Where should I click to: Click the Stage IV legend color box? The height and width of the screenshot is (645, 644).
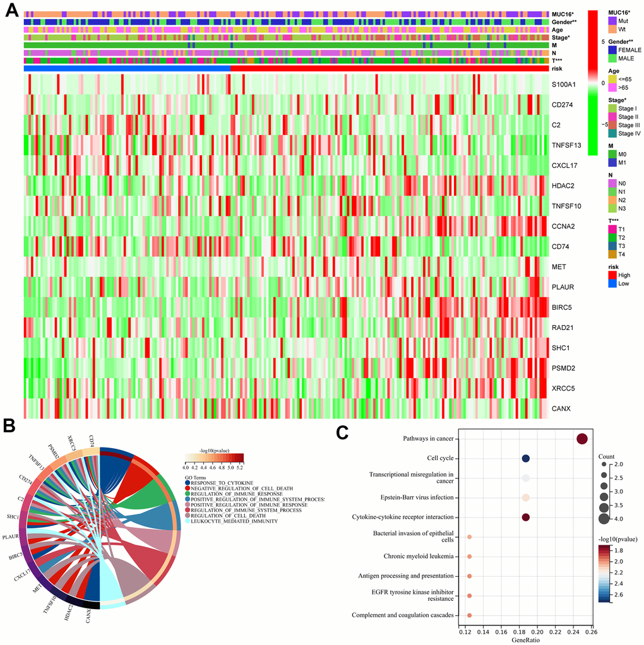(x=612, y=133)
